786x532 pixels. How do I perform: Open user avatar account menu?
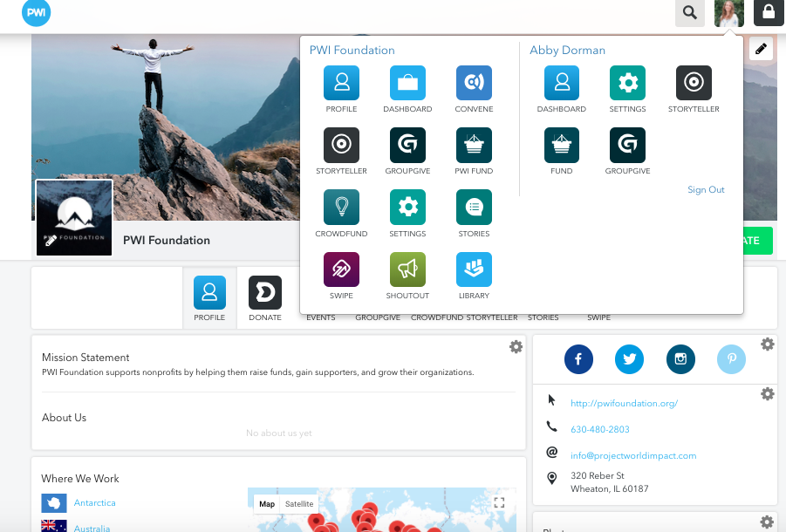pyautogui.click(x=728, y=13)
